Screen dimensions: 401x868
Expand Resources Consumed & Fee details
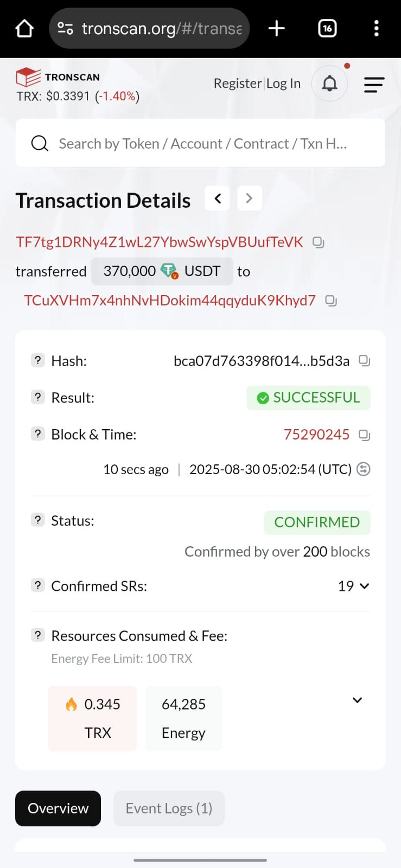coord(357,700)
